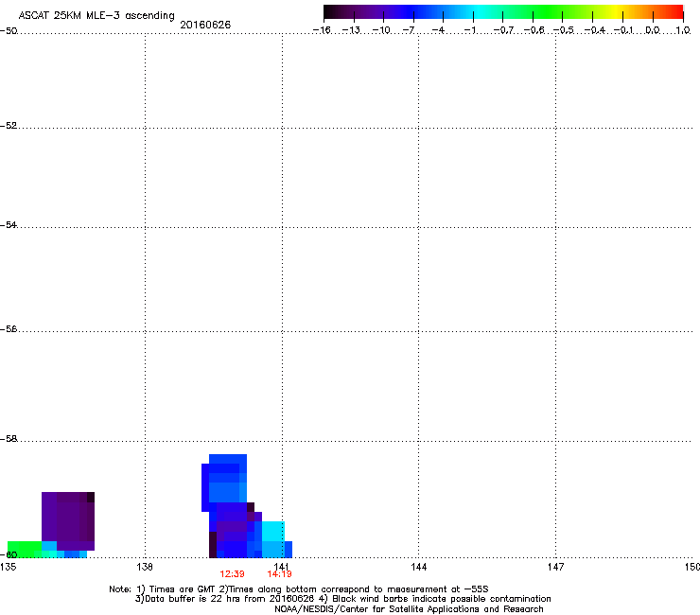This screenshot has width=700, height=615.
Task: Click the colorbar label 1.0
Action: point(683,30)
